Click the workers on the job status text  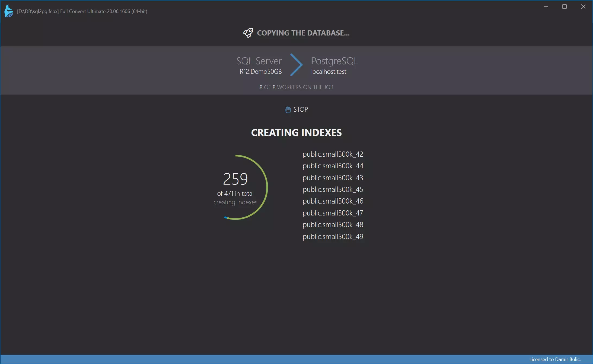pyautogui.click(x=296, y=87)
